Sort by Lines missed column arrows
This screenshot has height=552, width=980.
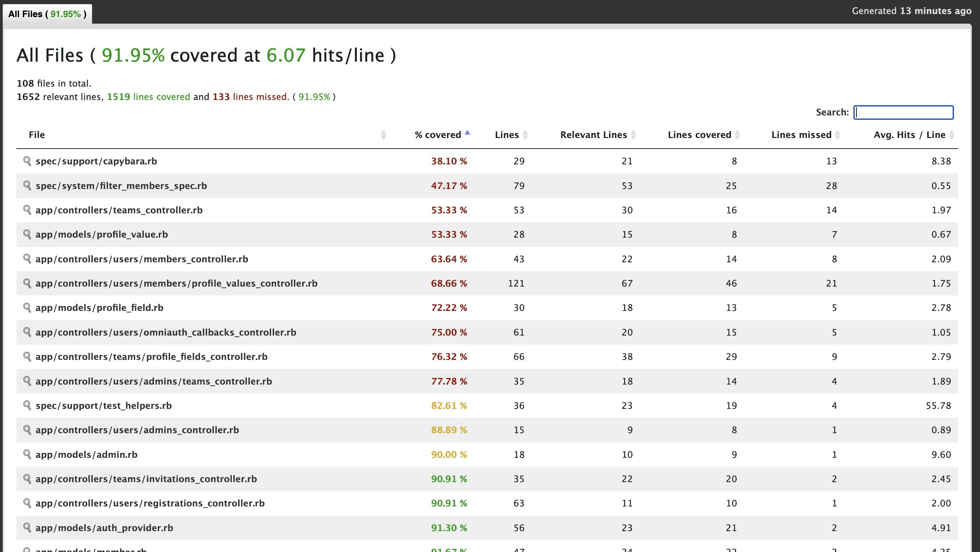coord(837,135)
